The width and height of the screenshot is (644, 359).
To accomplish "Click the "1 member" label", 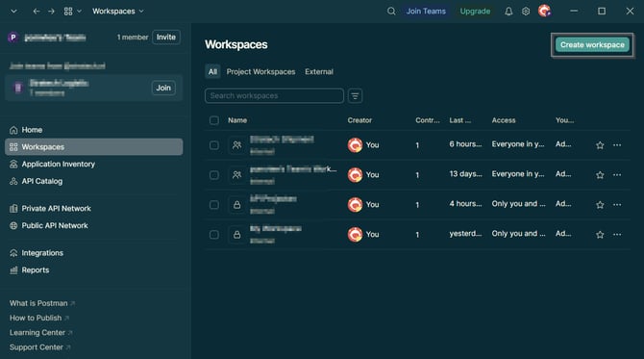I will coord(133,37).
